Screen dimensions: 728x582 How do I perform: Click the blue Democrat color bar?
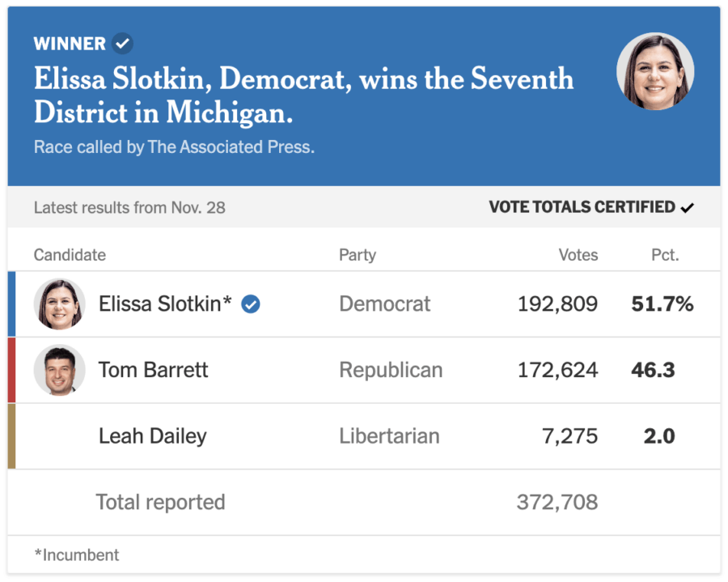[11, 304]
